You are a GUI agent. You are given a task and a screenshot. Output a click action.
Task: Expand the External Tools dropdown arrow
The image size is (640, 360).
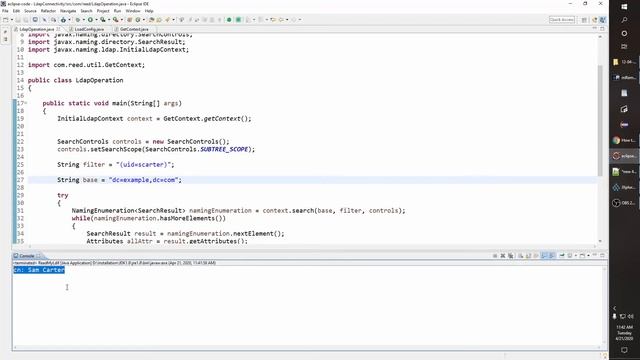point(122,20)
